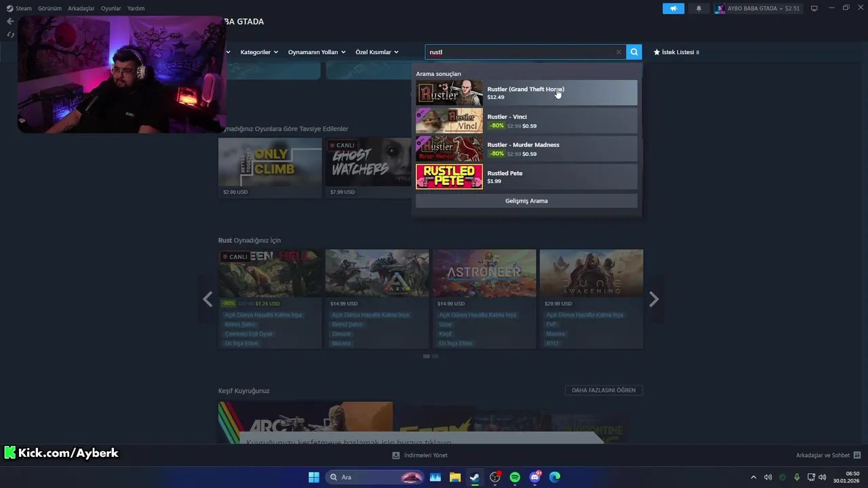Click the star icon beside İstek Listesi
Viewport: 868px width, 488px height.
point(656,52)
